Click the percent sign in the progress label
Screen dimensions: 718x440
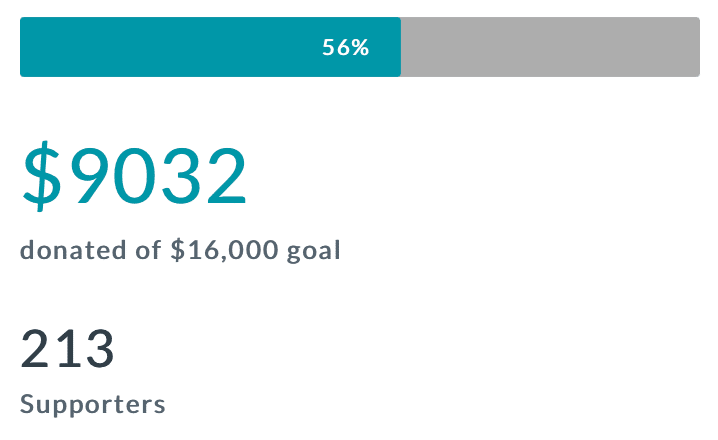(x=361, y=47)
